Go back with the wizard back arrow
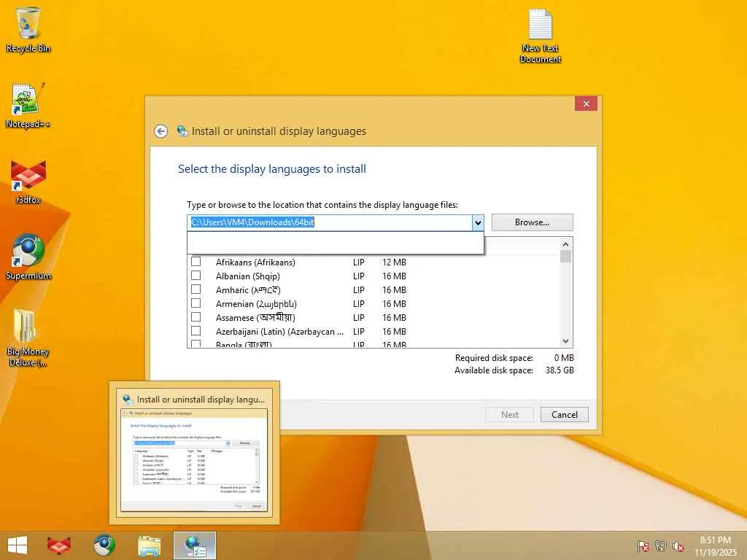The width and height of the screenshot is (747, 560). [x=161, y=131]
